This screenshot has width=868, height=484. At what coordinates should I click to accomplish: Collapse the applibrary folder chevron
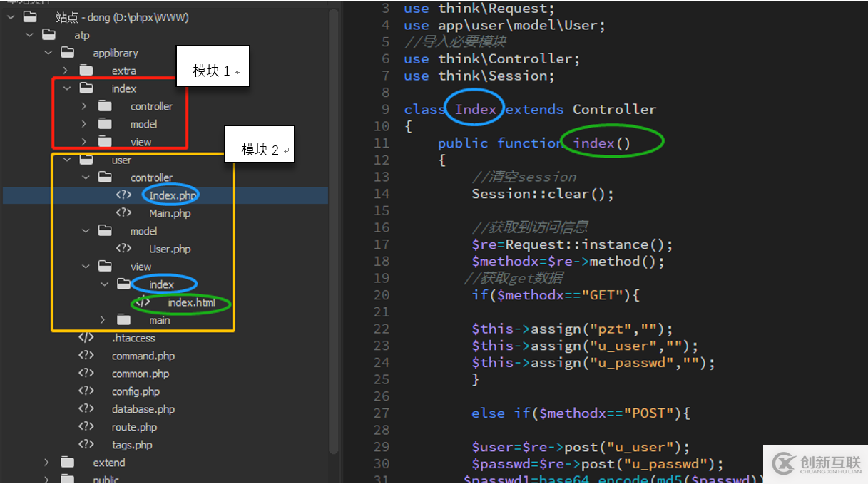(x=48, y=53)
